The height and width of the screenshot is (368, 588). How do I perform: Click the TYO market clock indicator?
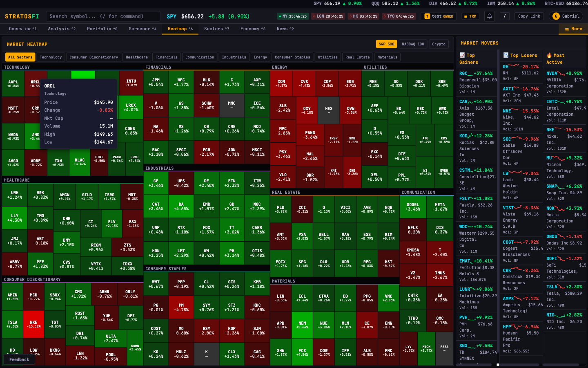click(x=399, y=16)
